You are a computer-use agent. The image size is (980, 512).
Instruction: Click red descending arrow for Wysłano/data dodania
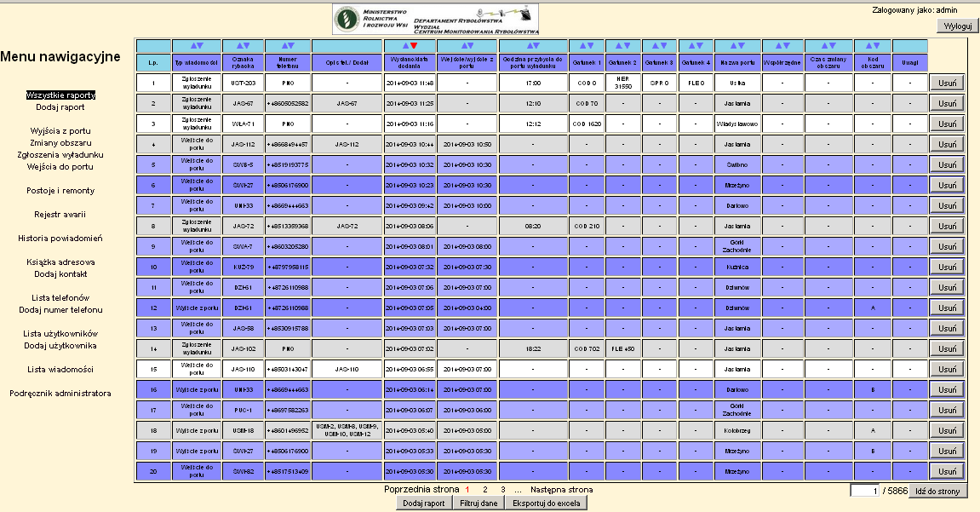(x=413, y=46)
